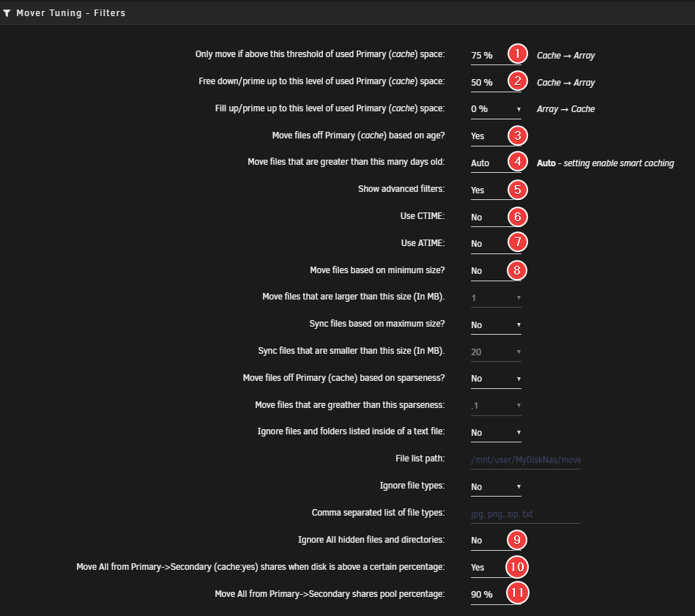
Task: Open Move files based on sparseness dropdown
Action: (496, 379)
